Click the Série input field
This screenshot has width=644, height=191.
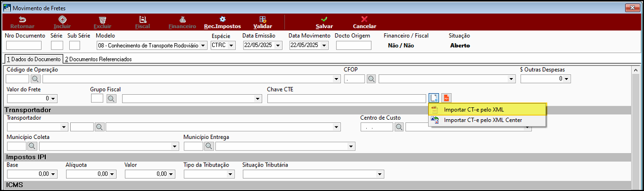(x=57, y=45)
